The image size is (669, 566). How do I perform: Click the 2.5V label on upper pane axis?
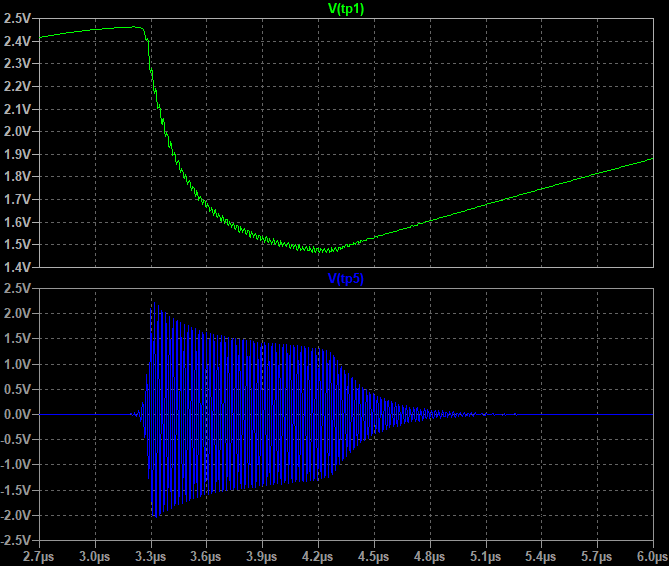click(x=18, y=18)
